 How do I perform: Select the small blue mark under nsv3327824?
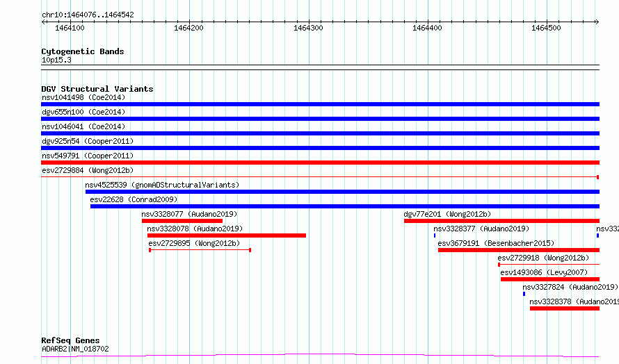coord(524,294)
